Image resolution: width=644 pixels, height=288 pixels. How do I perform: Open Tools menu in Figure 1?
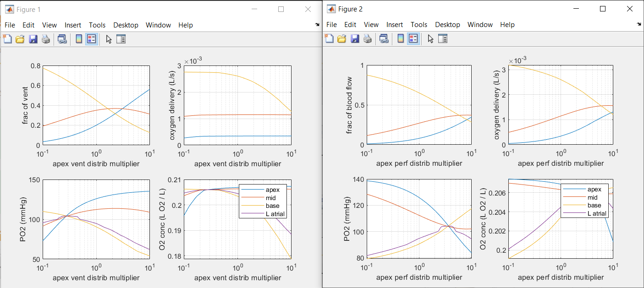[x=97, y=25]
